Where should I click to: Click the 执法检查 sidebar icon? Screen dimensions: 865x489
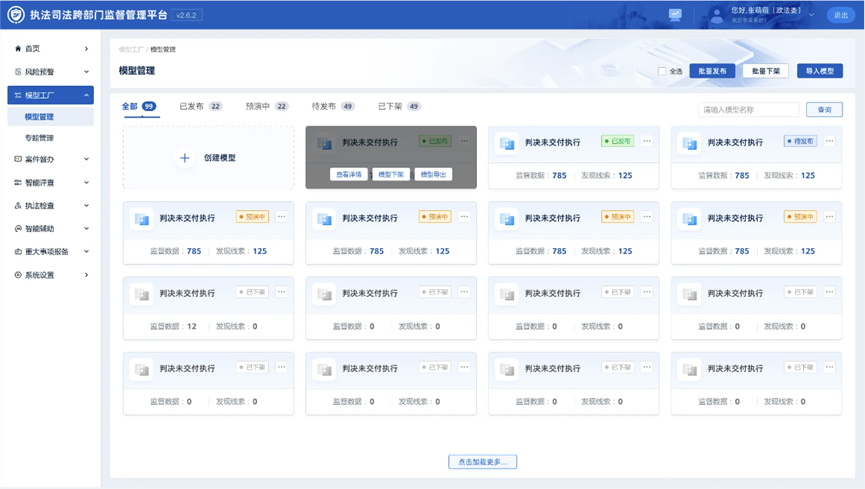pyautogui.click(x=17, y=205)
